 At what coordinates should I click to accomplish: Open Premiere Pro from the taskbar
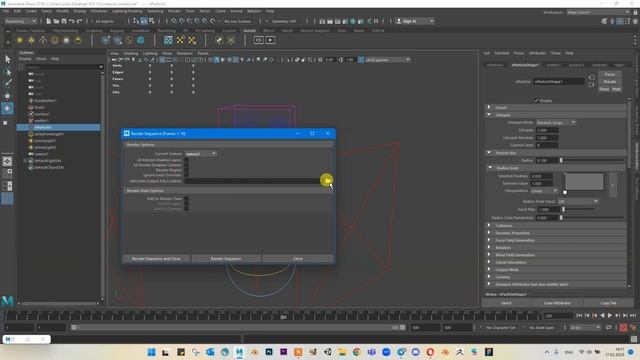pyautogui.click(x=284, y=352)
